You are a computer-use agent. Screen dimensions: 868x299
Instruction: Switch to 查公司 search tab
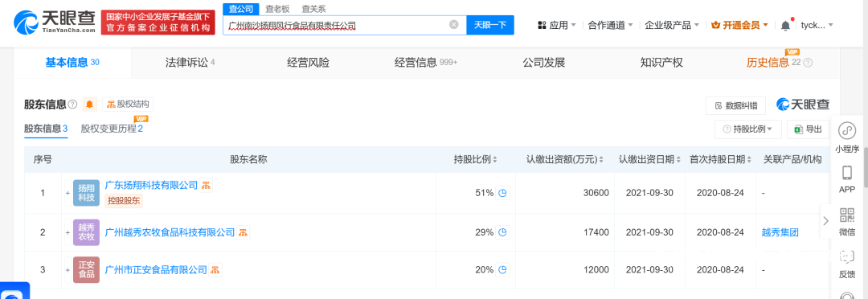pos(241,9)
